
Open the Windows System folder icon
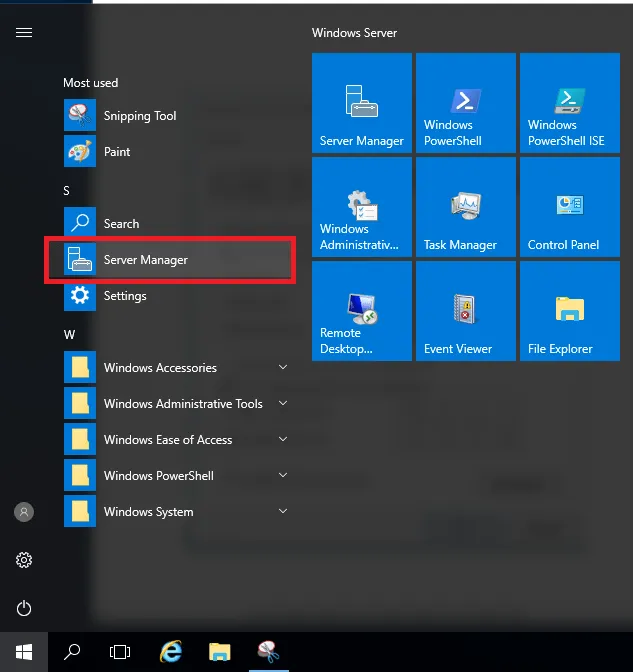tap(80, 511)
